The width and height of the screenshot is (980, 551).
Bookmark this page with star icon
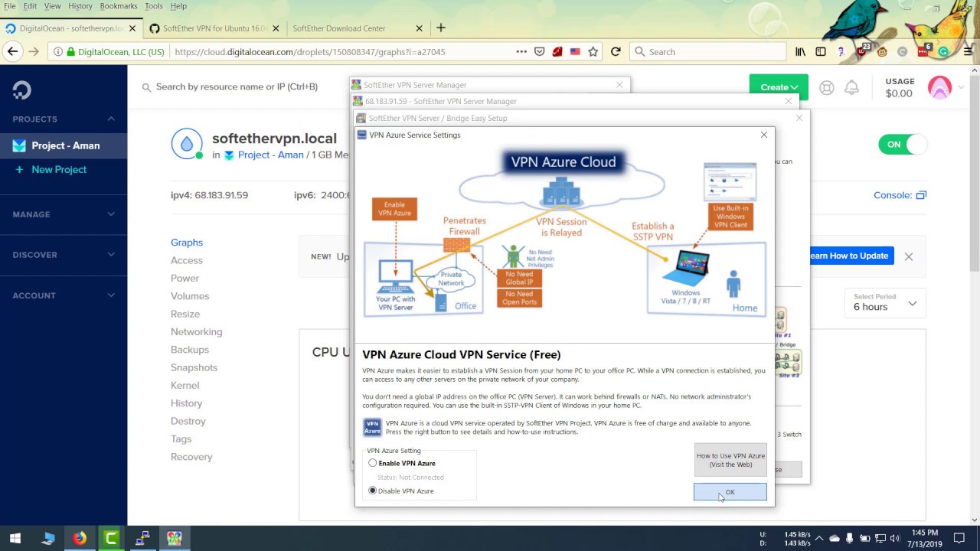pos(593,52)
